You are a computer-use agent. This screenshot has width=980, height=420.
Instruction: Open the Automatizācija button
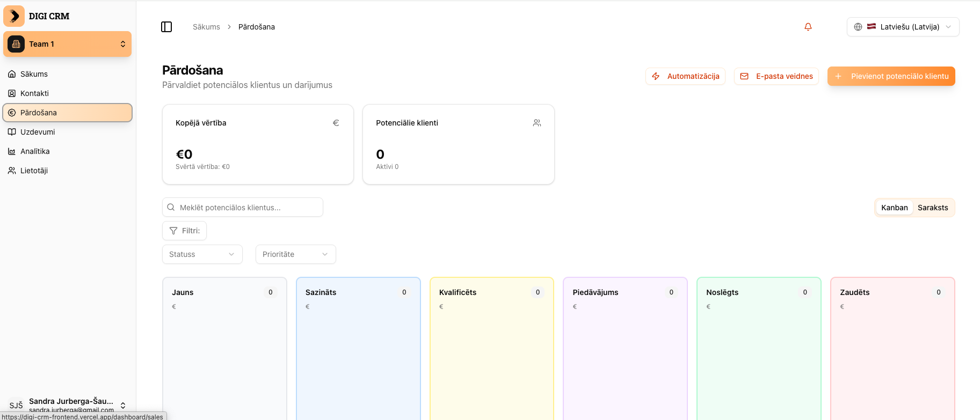pos(685,76)
